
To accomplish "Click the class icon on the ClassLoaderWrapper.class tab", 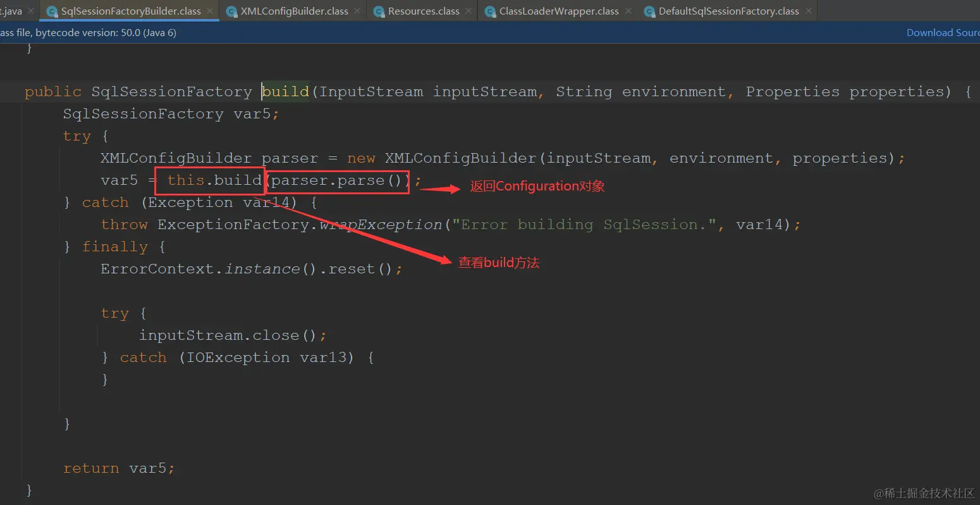I will point(490,11).
